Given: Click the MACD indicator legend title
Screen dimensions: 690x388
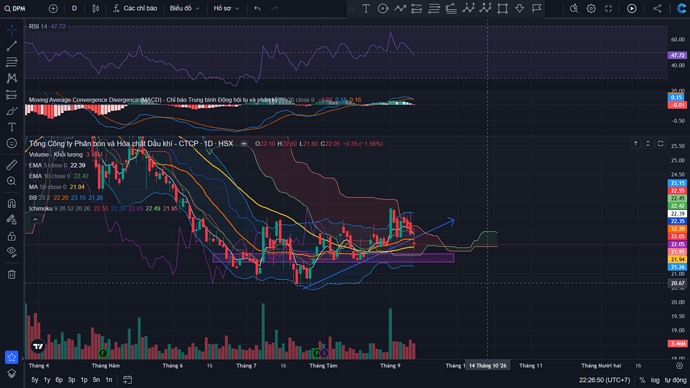Looking at the screenshot, I should (153, 100).
